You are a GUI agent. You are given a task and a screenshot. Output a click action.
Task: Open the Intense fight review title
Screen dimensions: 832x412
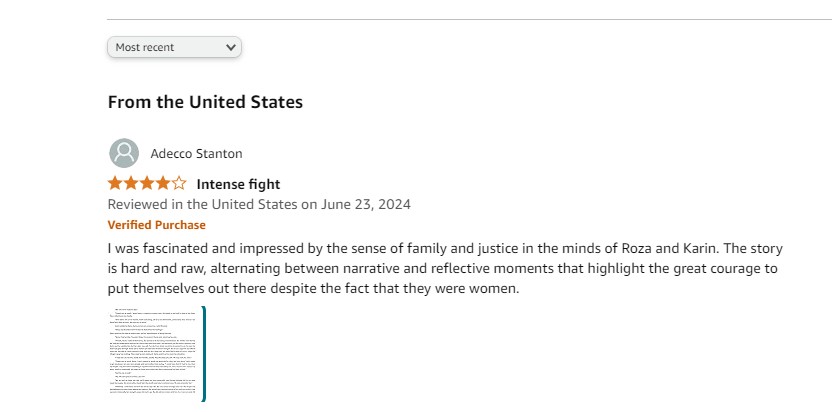click(238, 184)
